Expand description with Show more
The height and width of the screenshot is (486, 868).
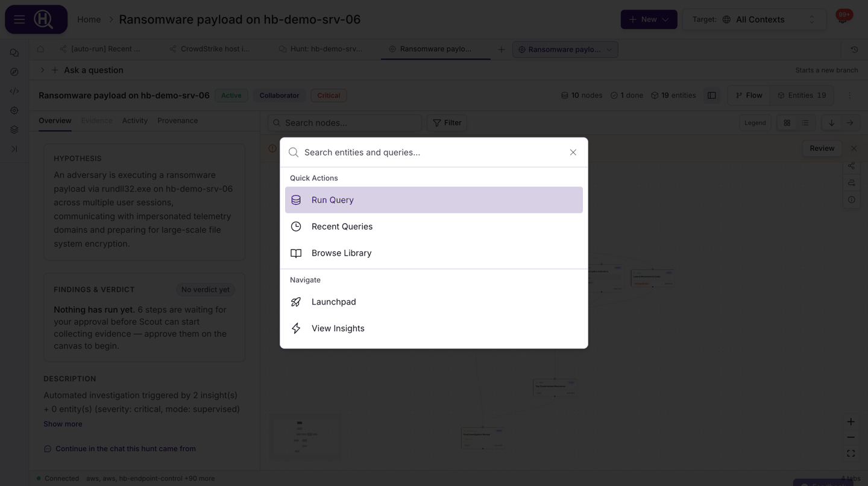(x=63, y=424)
